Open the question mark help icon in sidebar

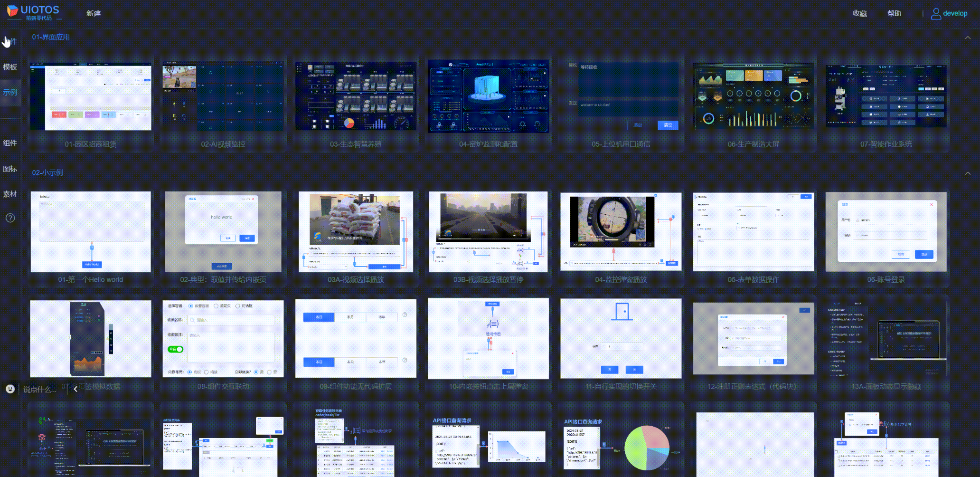coord(10,218)
